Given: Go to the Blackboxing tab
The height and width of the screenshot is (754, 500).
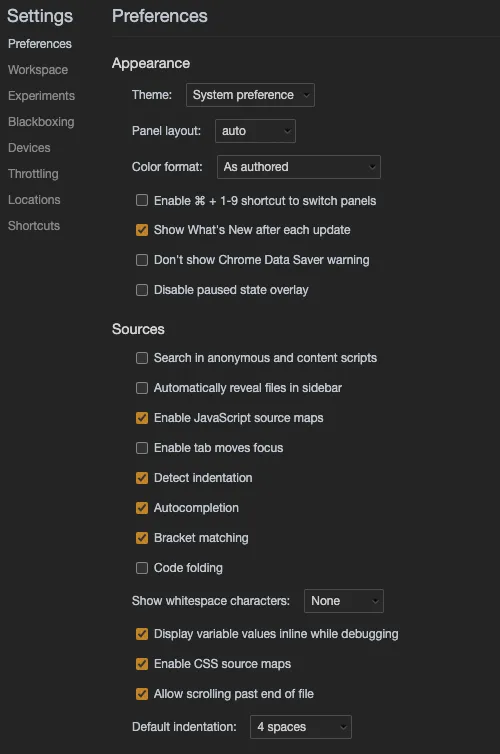Looking at the screenshot, I should [41, 122].
